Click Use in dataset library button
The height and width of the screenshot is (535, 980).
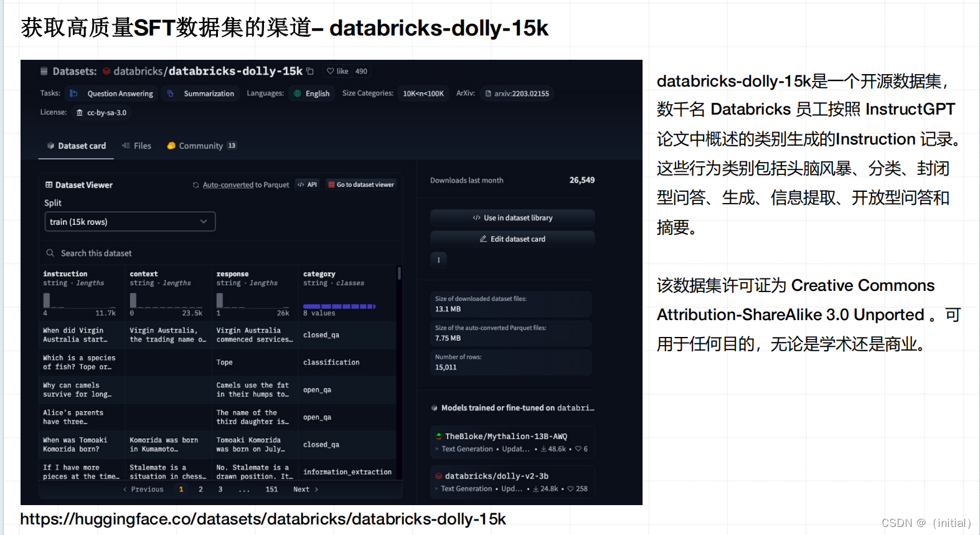pos(512,218)
